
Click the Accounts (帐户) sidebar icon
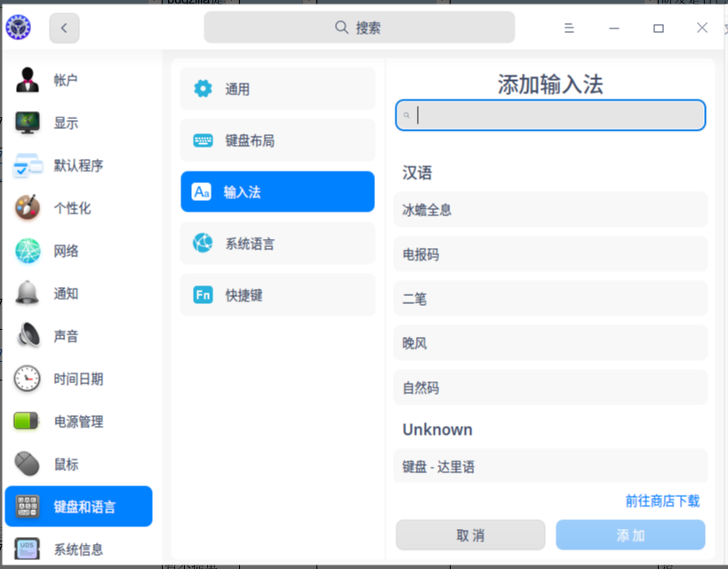[x=28, y=80]
